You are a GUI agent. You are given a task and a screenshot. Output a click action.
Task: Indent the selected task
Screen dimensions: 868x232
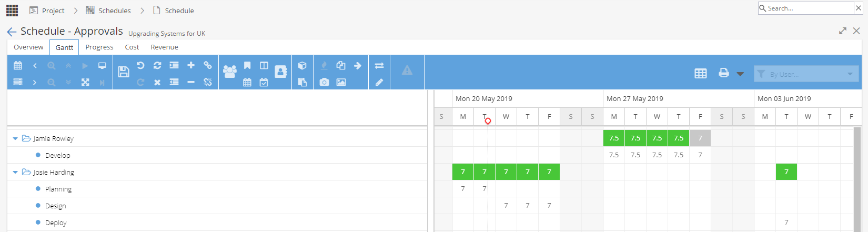point(174,65)
